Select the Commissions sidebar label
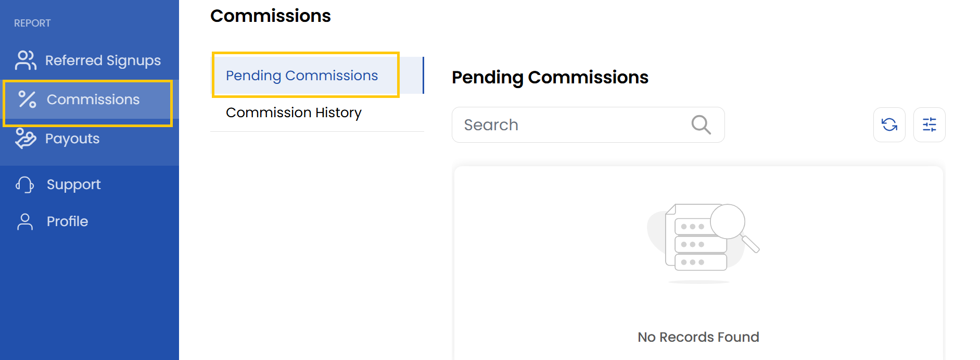 93,100
